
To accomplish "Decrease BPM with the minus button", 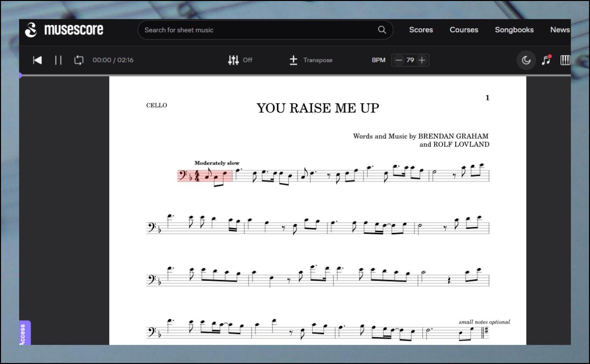I will 399,60.
